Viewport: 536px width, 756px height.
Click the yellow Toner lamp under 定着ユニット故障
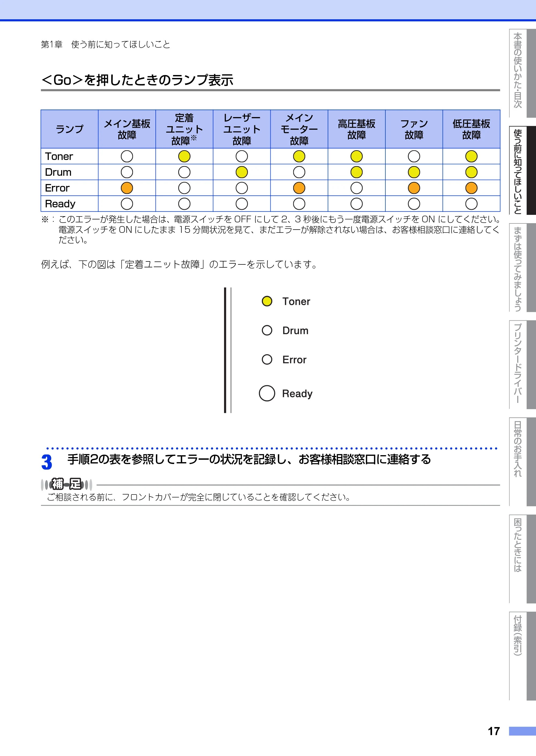tap(184, 156)
